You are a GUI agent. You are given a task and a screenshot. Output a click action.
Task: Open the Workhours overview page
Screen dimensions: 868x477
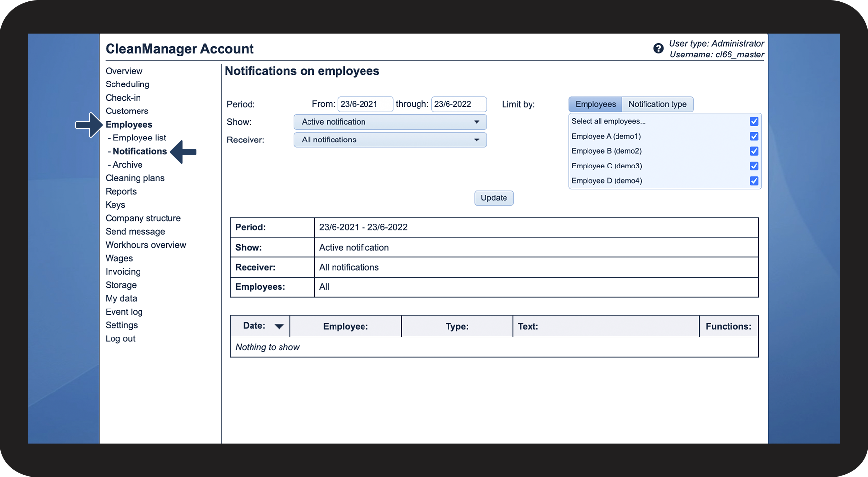coord(145,245)
